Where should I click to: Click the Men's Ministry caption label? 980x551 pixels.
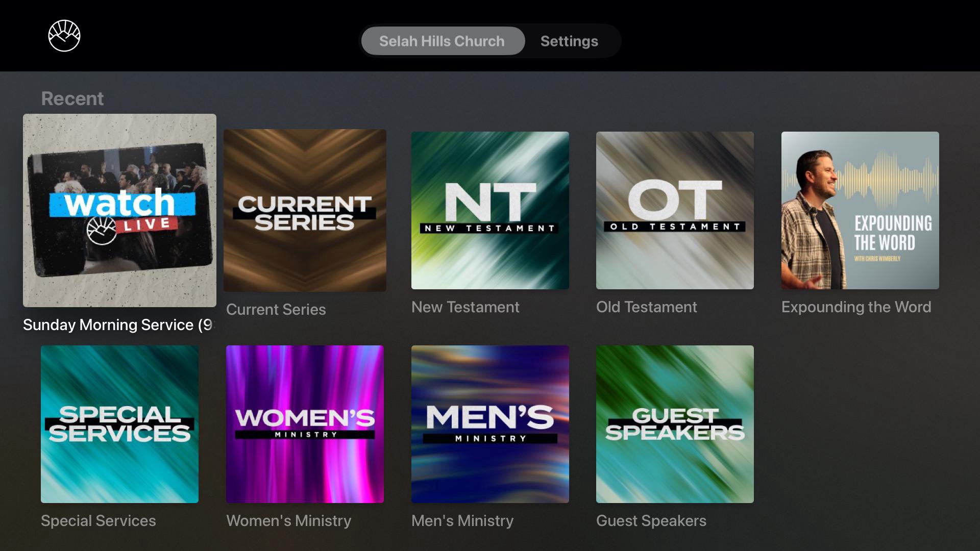[462, 521]
